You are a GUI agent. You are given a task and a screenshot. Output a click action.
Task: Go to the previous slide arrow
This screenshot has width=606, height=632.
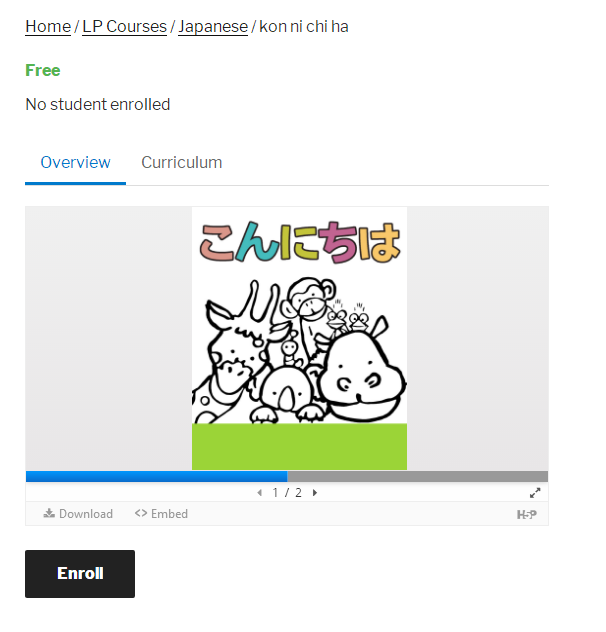[x=260, y=493]
